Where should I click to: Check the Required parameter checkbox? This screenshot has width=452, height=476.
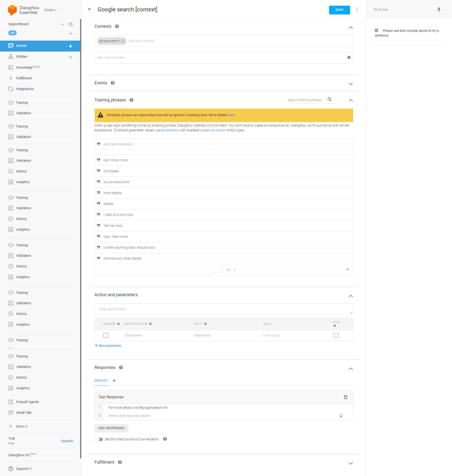(106, 335)
